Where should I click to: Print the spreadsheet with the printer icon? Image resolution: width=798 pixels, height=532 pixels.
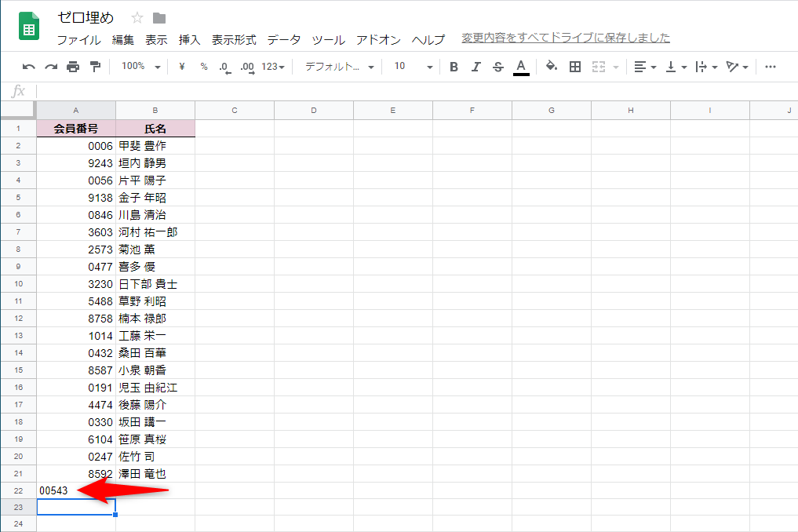click(73, 67)
